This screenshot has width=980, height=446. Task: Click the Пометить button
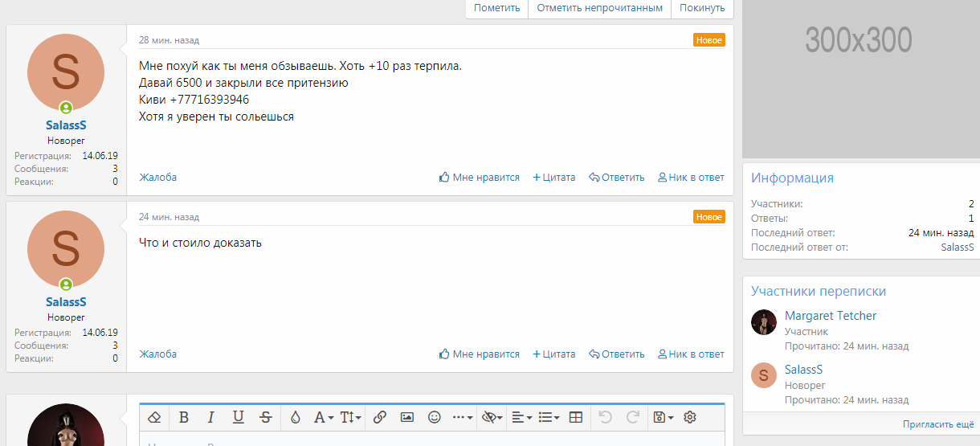point(496,8)
